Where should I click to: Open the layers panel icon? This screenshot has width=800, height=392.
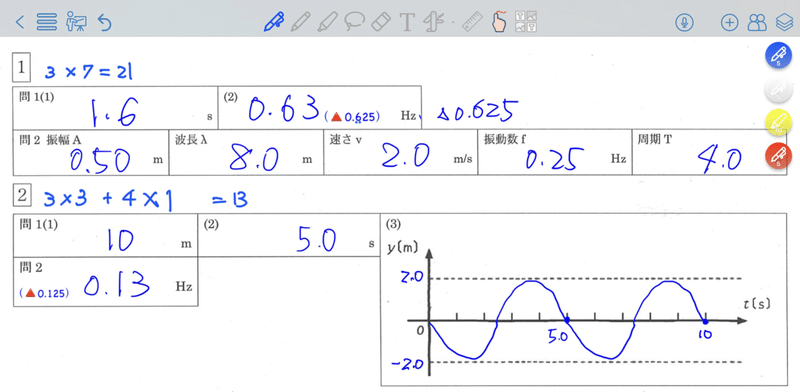pyautogui.click(x=785, y=22)
